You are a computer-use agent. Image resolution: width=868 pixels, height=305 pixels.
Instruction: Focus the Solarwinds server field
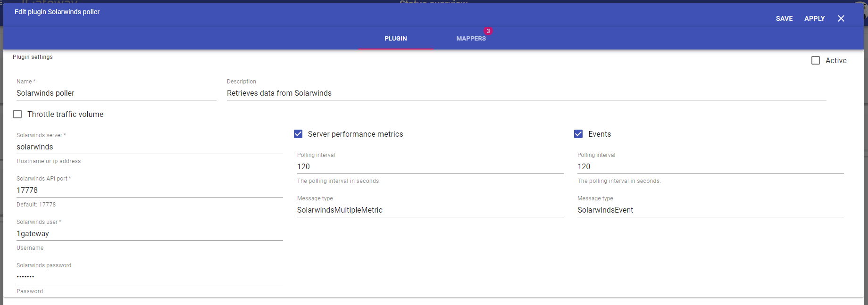tap(150, 147)
